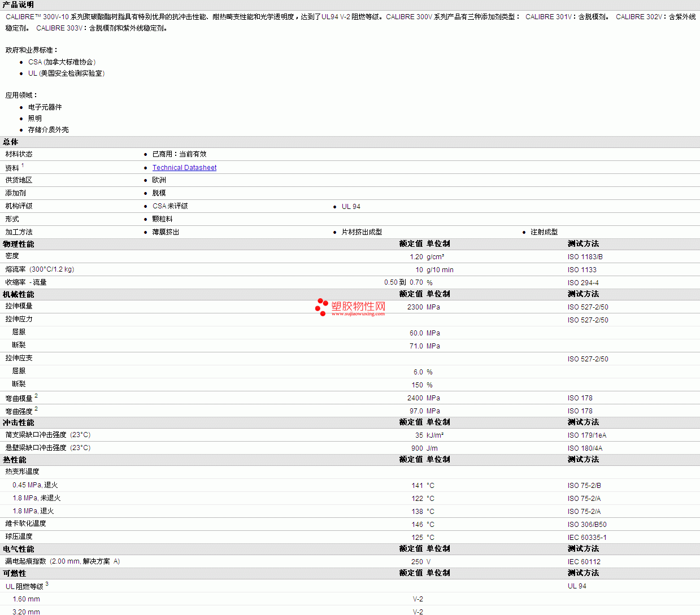Click the 'ISO 179/1eA' test method
This screenshot has height=615, width=700.
587,435
